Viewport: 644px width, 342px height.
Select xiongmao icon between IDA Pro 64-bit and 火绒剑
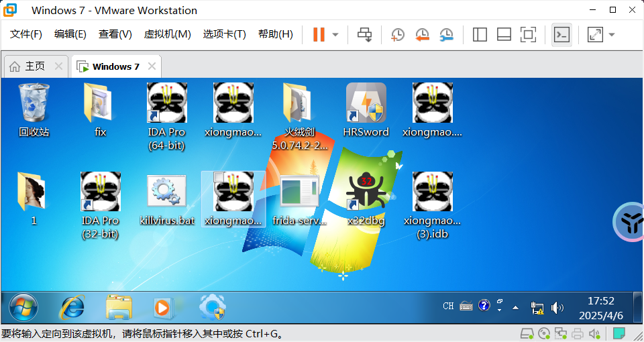[x=233, y=109]
